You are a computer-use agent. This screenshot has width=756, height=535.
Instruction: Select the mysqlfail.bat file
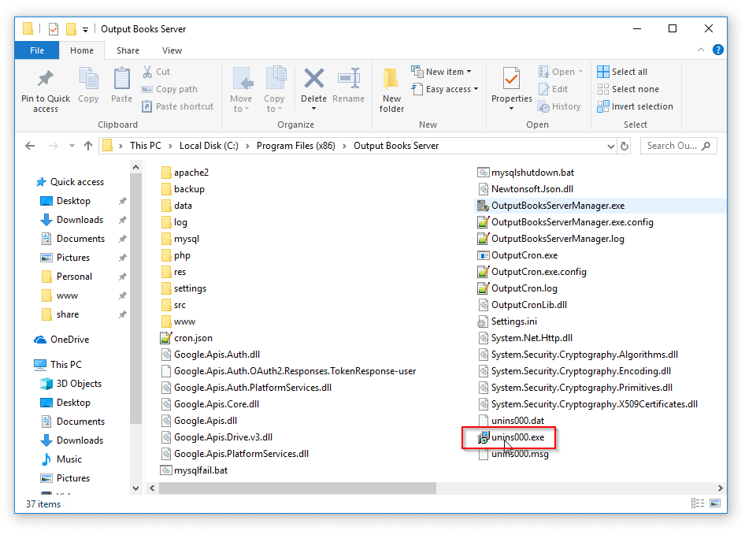pyautogui.click(x=194, y=470)
